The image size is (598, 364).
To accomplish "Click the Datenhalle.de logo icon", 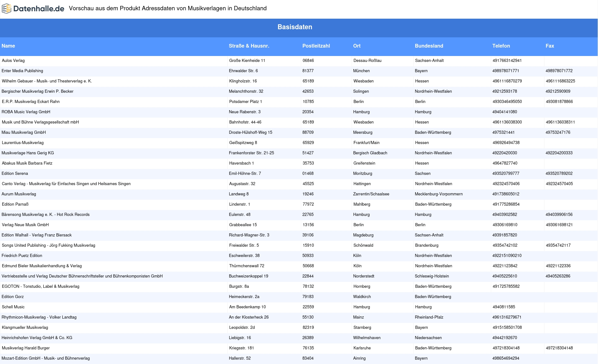I will pos(7,9).
